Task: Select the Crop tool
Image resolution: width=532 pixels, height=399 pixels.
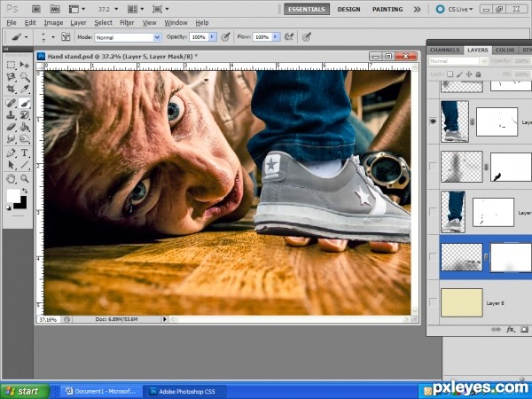Action: (12, 90)
